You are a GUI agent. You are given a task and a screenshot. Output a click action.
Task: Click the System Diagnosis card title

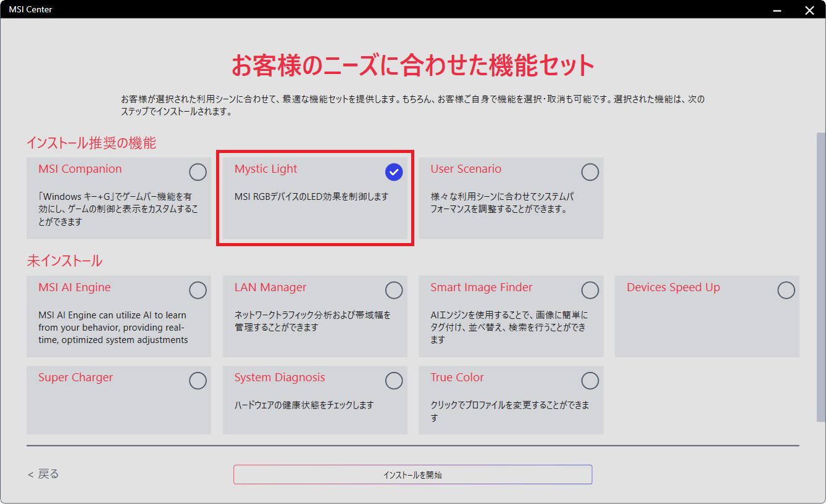pyautogui.click(x=280, y=378)
